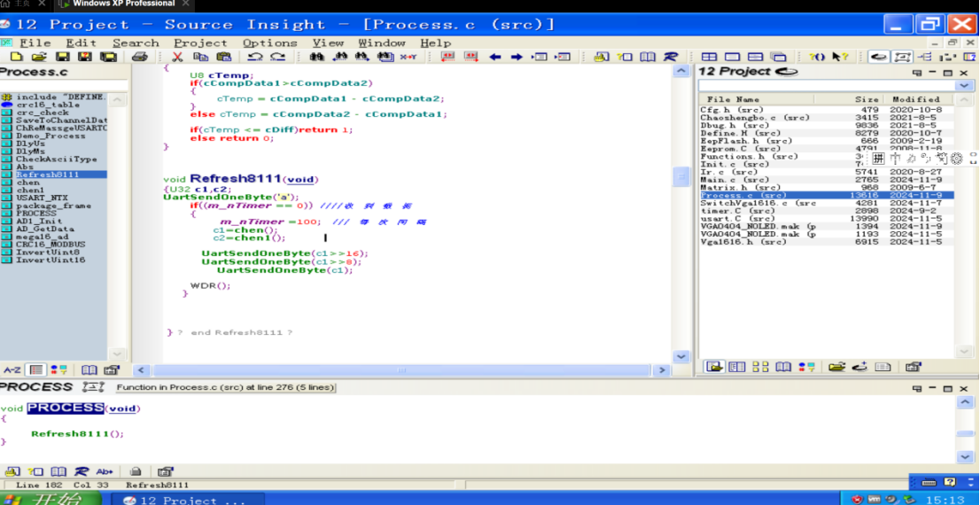Click the horizontal scrollbar under the code editor
The height and width of the screenshot is (505, 980).
[x=402, y=370]
